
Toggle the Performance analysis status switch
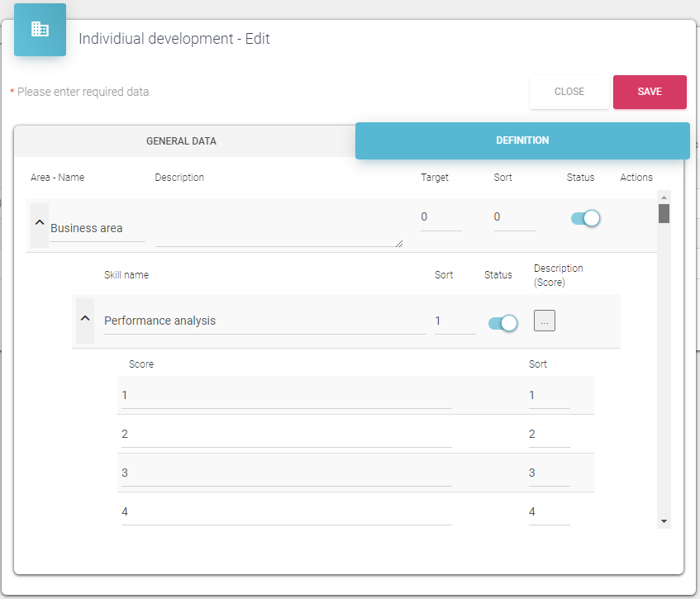click(502, 322)
